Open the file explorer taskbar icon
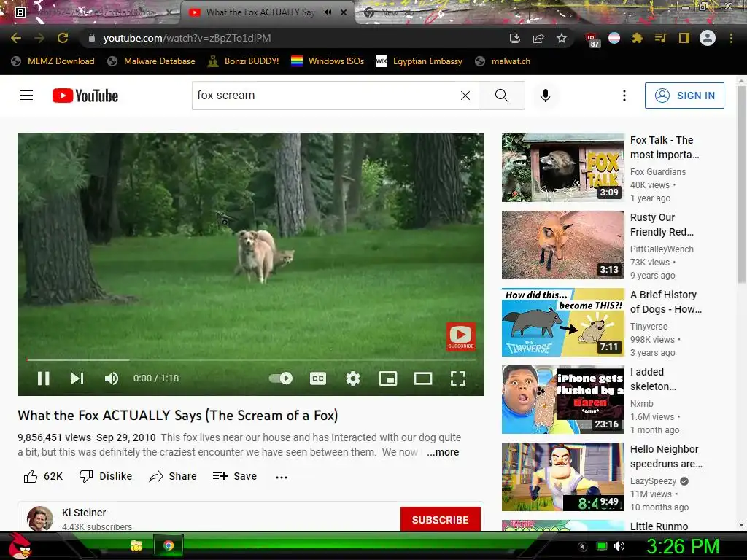The width and height of the screenshot is (747, 560). tap(136, 545)
